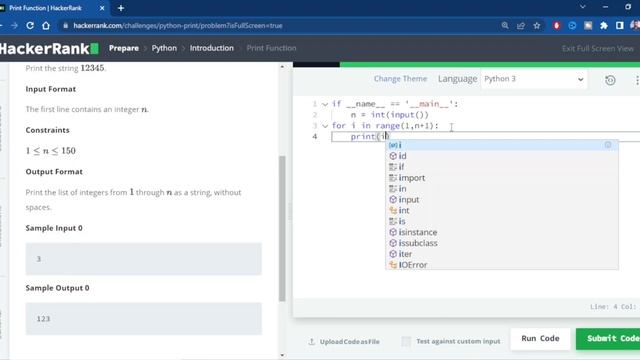Image resolution: width=640 pixels, height=360 pixels.
Task: Click the info icon on suggestion 'i'
Action: (x=608, y=144)
